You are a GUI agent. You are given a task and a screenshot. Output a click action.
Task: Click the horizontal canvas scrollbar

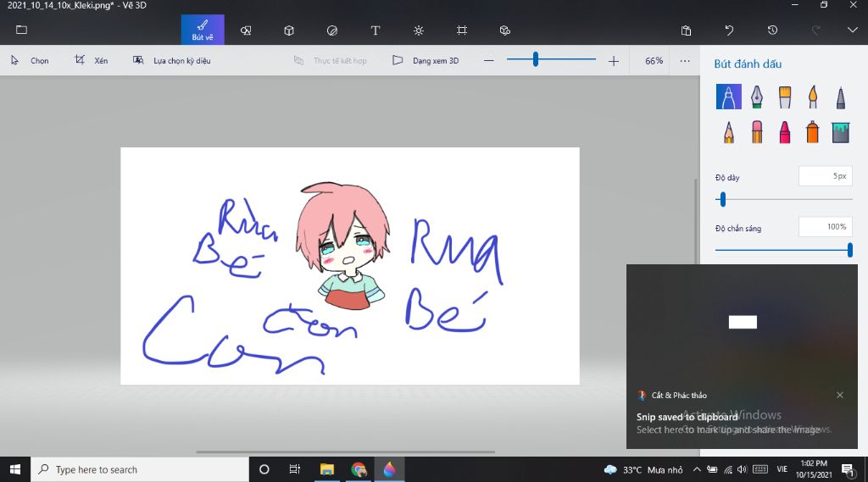(346, 452)
